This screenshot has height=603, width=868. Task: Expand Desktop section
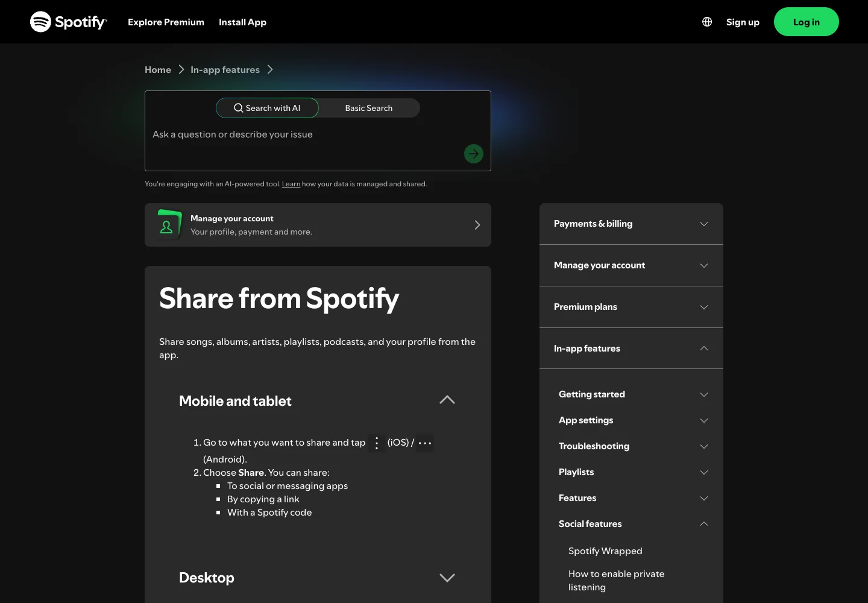[318, 578]
